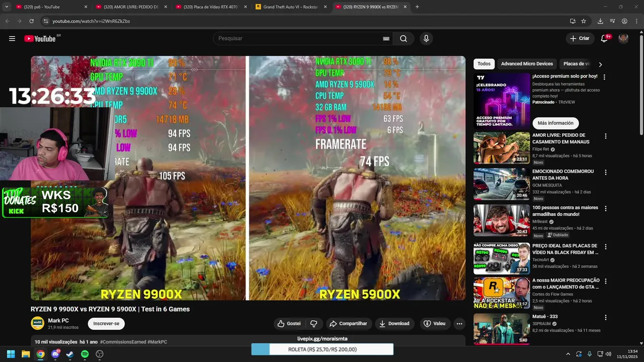The width and height of the screenshot is (644, 362).
Task: Click the Chrome address bar URL
Action: (x=91, y=21)
